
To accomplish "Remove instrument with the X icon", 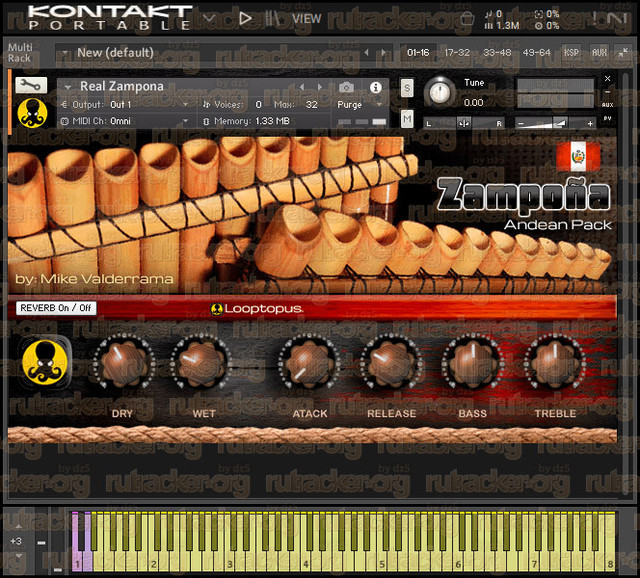I will click(607, 78).
